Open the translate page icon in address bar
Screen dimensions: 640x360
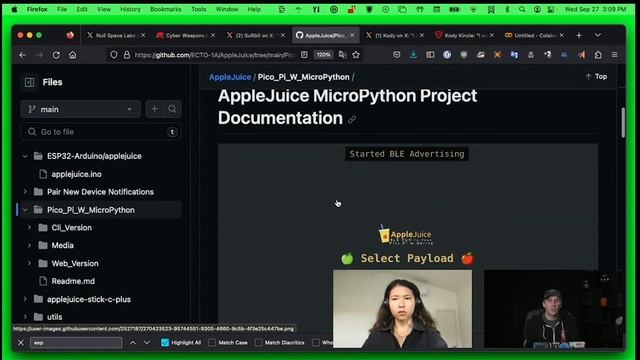[x=342, y=55]
